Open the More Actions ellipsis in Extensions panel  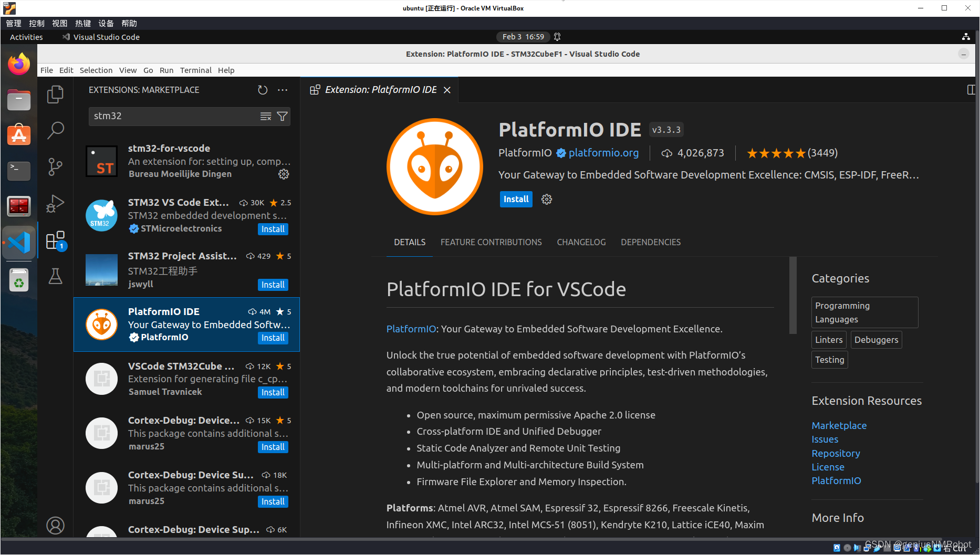[283, 90]
